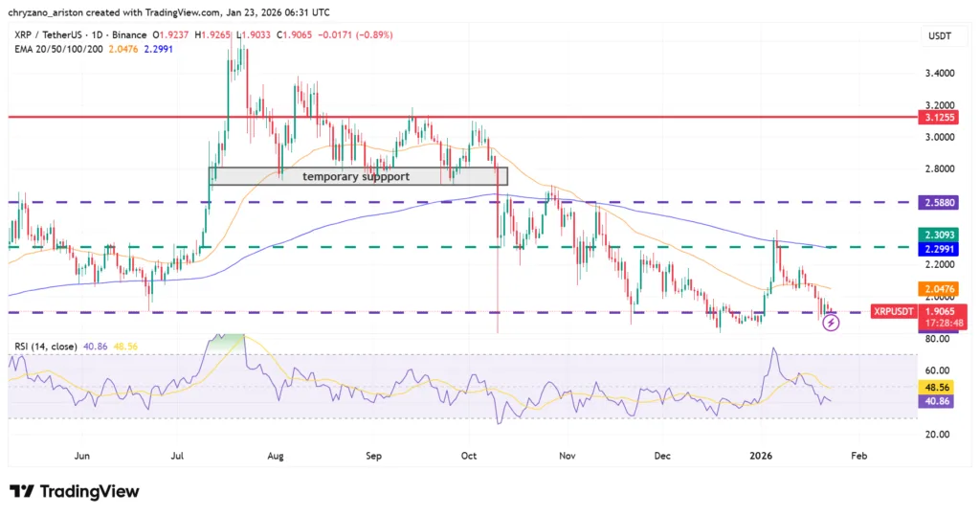Viewport: 980px width, 516px height.
Task: Click the purple 40.86 RSI axis label
Action: [x=936, y=401]
